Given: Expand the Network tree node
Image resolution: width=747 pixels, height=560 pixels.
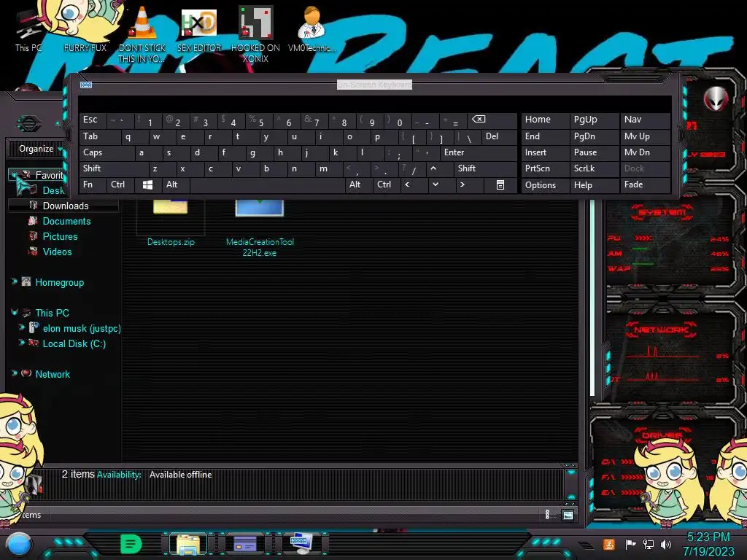Looking at the screenshot, I should pyautogui.click(x=15, y=373).
